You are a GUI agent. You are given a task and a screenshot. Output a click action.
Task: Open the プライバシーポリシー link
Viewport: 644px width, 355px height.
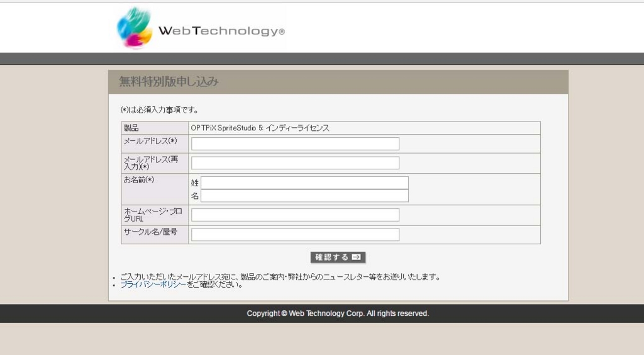[x=153, y=285]
